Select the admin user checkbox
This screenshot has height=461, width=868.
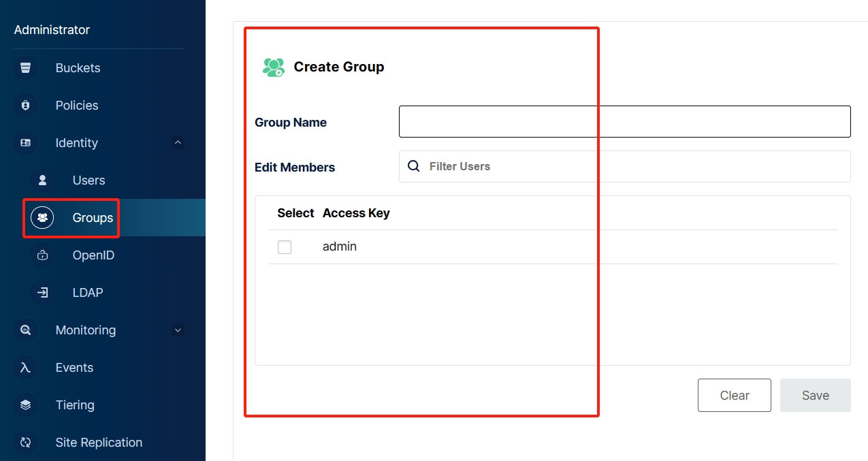point(285,247)
